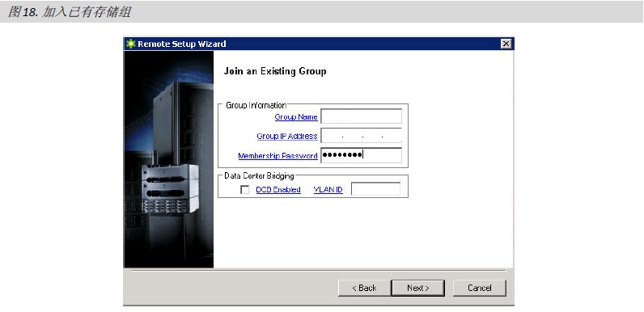Proceed with the Next button

pyautogui.click(x=418, y=288)
